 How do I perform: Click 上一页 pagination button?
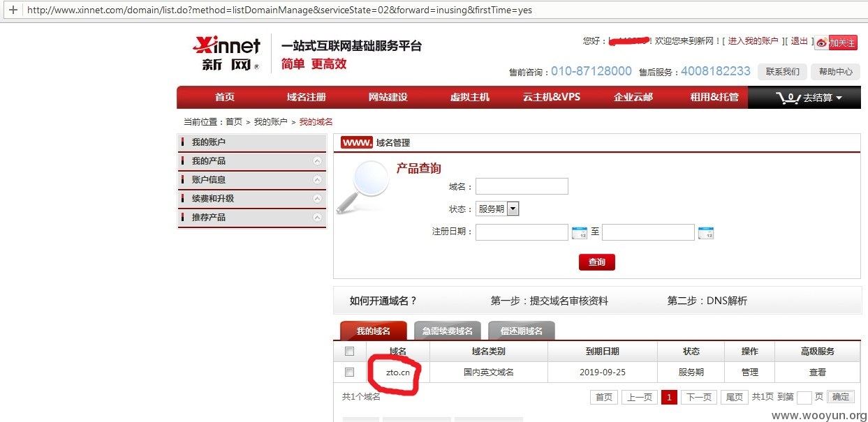(640, 397)
